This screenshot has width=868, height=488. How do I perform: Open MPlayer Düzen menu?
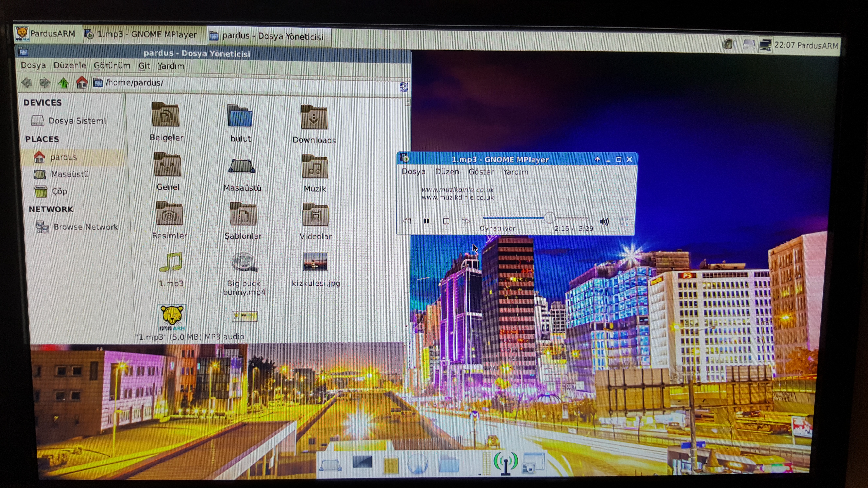(x=447, y=172)
